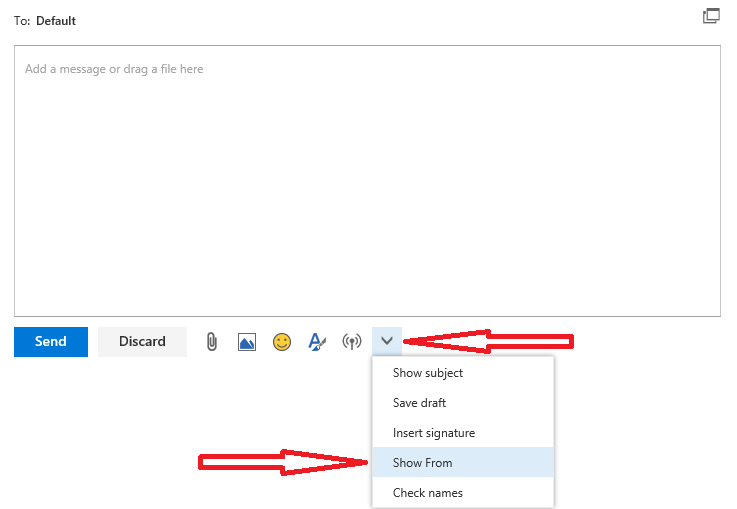
Task: Click the Default recipient name
Action: coord(56,21)
